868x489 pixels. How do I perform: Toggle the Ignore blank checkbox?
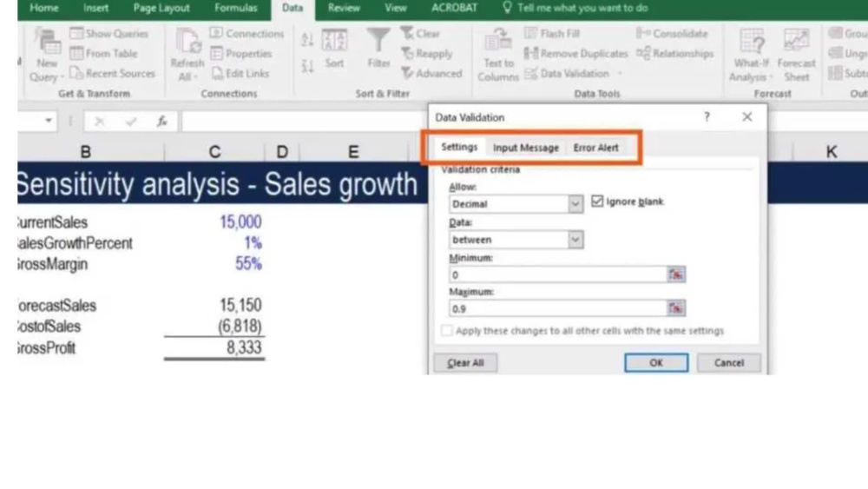597,201
